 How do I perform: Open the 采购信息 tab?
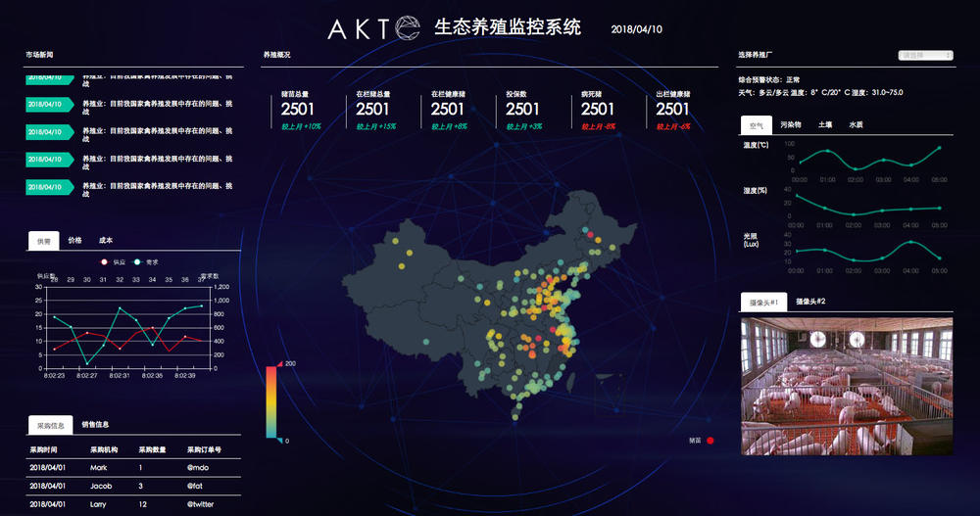pyautogui.click(x=51, y=425)
